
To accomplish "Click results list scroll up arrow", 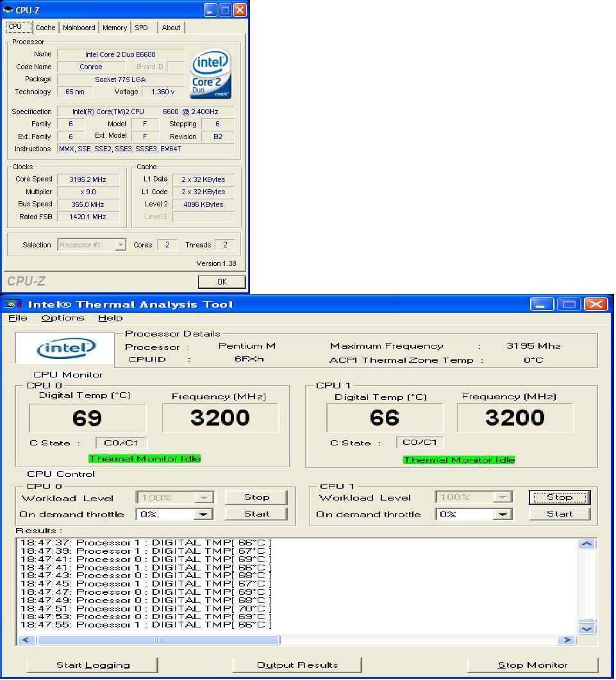I will pos(587,544).
